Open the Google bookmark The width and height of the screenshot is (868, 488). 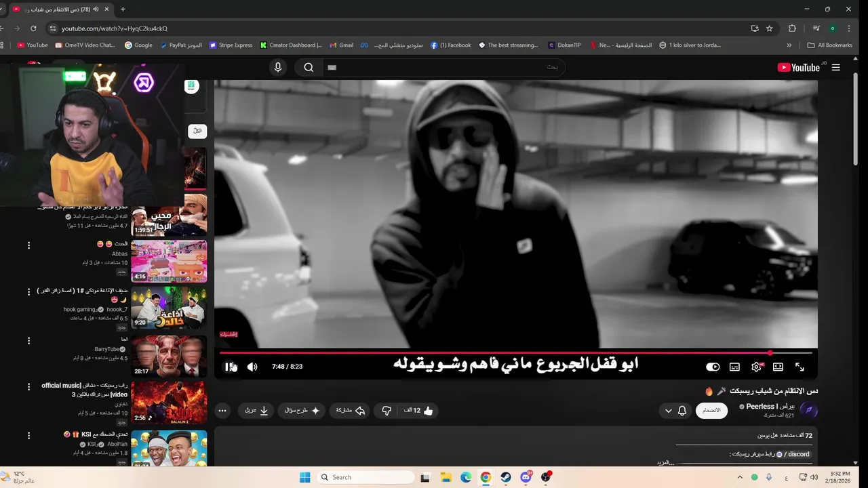[x=138, y=45]
